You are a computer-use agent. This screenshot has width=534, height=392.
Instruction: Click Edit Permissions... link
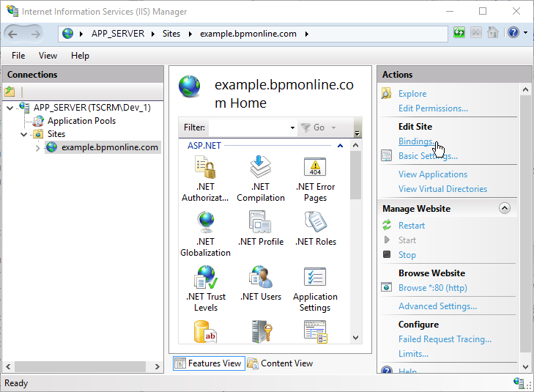[x=433, y=108]
